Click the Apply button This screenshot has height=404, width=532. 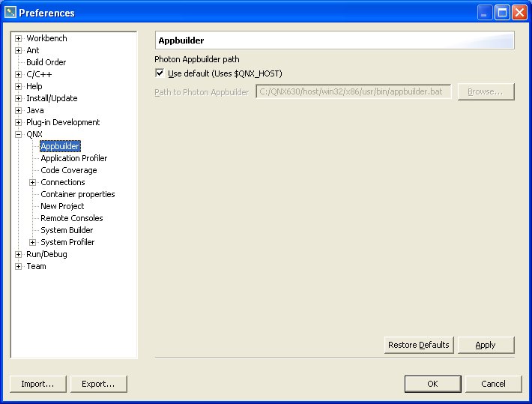[x=486, y=345]
